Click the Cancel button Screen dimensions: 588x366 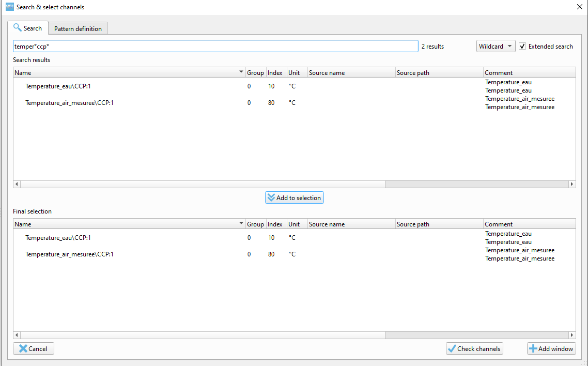(33, 348)
